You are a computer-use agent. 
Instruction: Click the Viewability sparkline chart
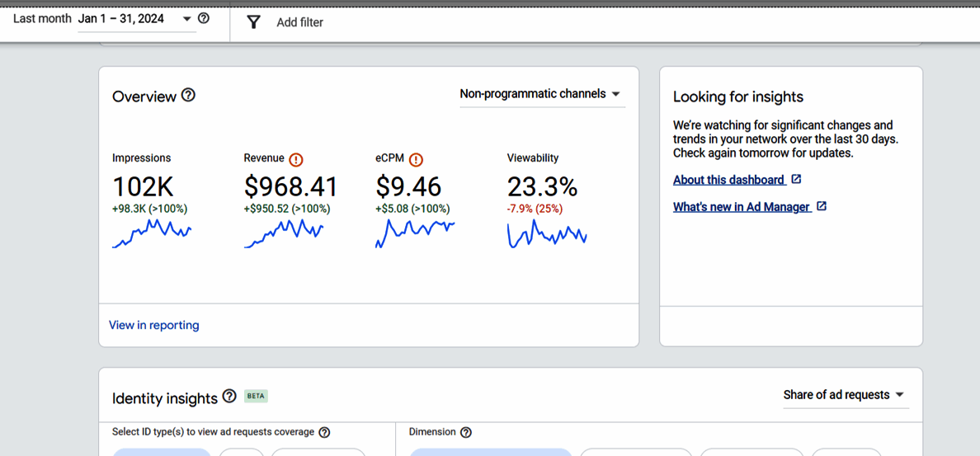(547, 234)
